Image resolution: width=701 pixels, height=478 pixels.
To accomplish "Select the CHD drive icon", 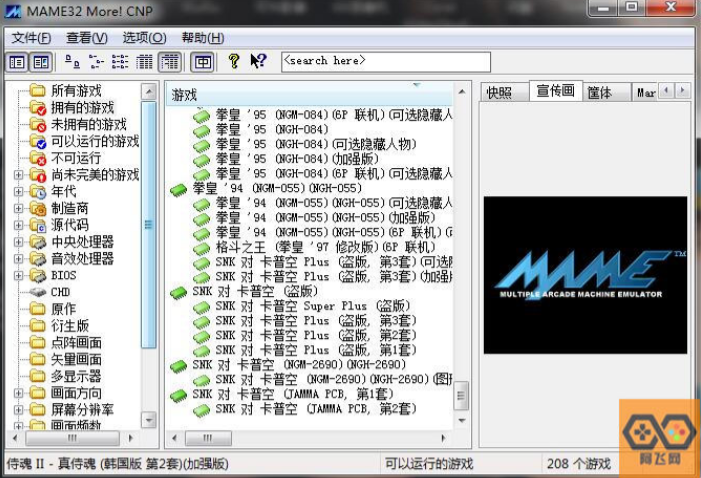I will pyautogui.click(x=38, y=292).
